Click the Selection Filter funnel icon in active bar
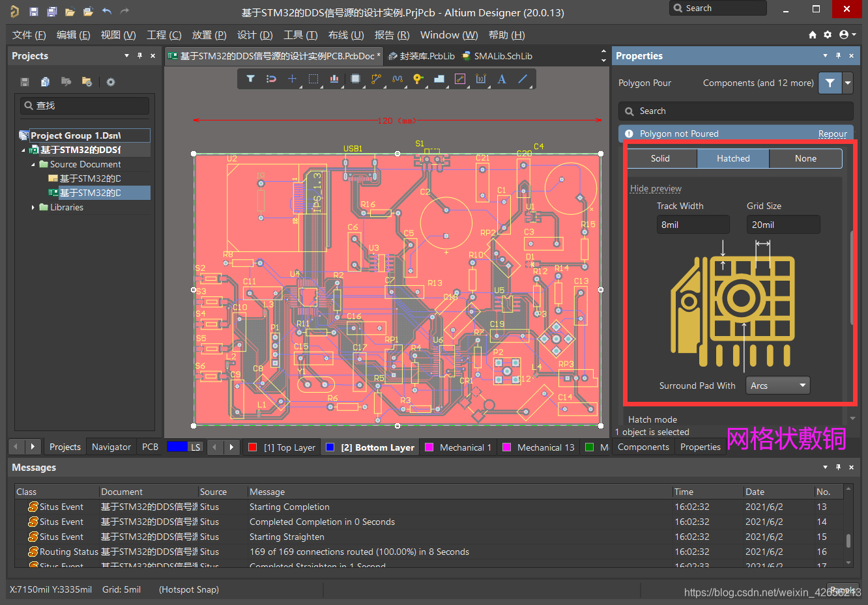 pos(250,79)
